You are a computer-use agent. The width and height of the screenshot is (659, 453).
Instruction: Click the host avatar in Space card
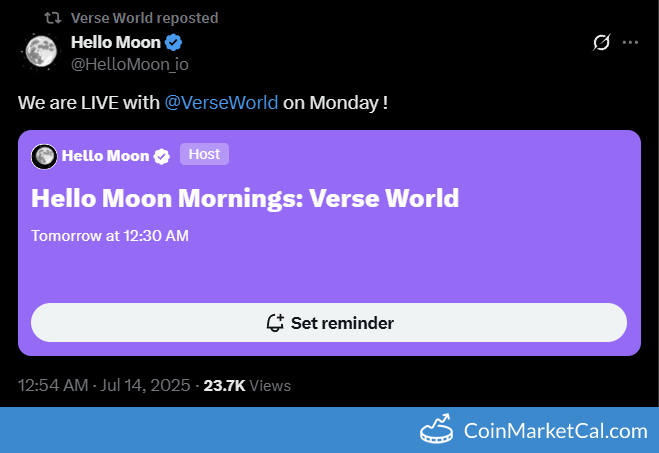pyautogui.click(x=44, y=156)
